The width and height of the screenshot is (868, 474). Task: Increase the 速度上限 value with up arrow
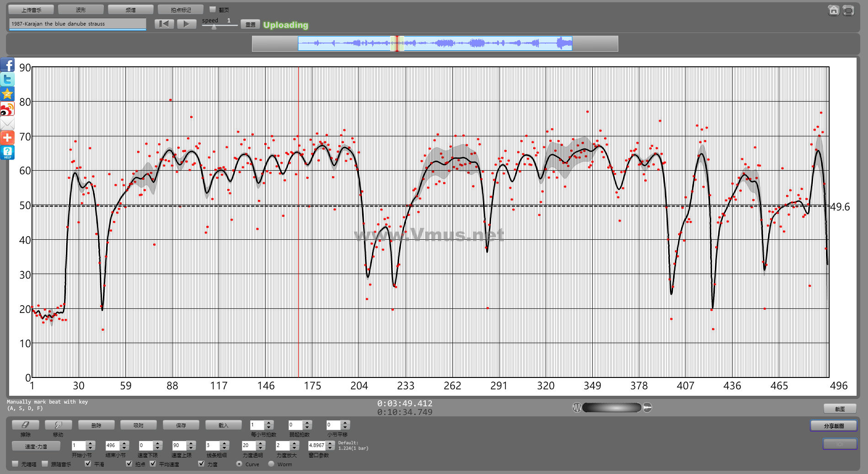click(191, 443)
